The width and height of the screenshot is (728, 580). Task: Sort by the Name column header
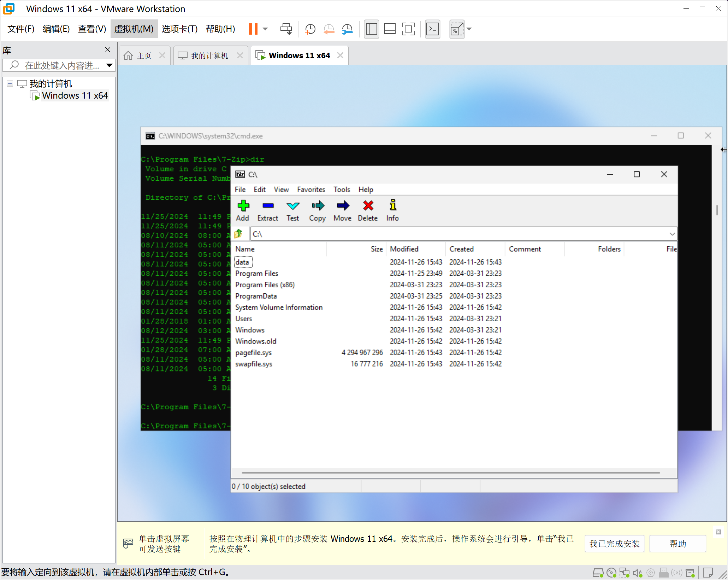tap(280, 249)
